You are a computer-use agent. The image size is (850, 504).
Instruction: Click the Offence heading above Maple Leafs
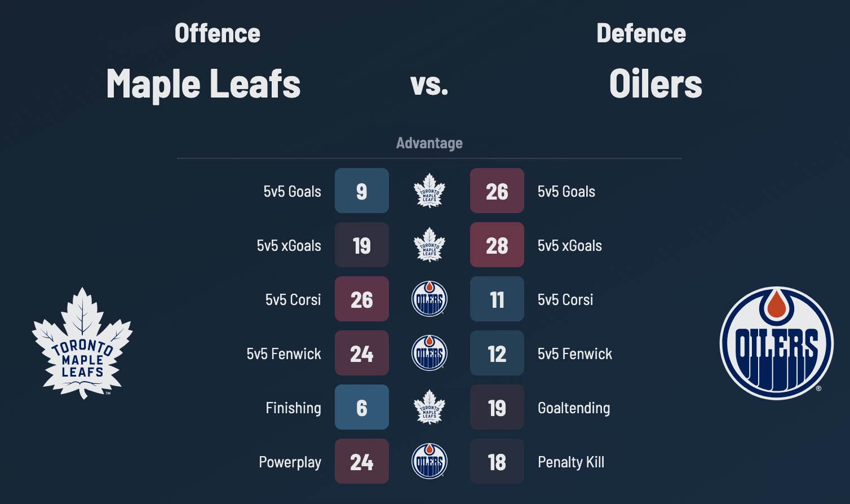(218, 33)
